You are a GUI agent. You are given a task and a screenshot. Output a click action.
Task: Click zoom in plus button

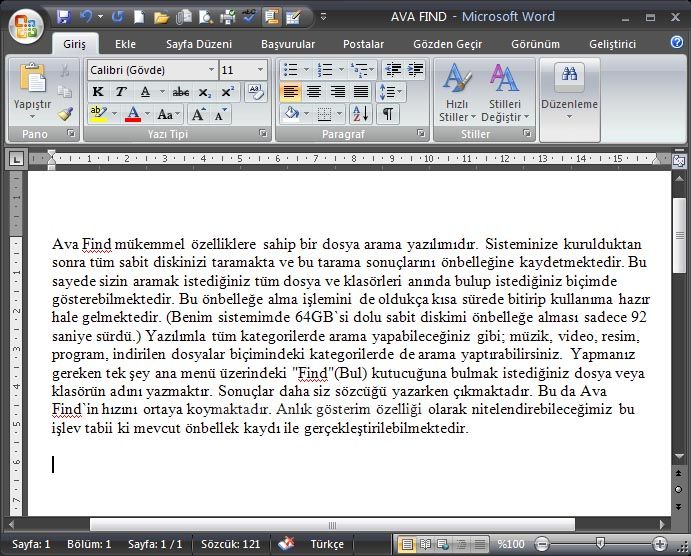click(659, 544)
